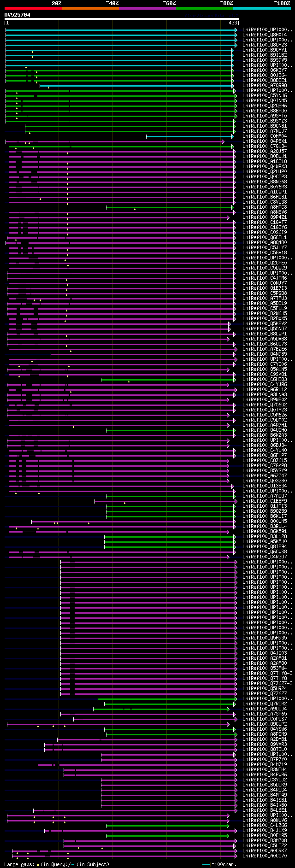
Task: Click the cyan ~100% identity legend segment
Action: [262, 8]
